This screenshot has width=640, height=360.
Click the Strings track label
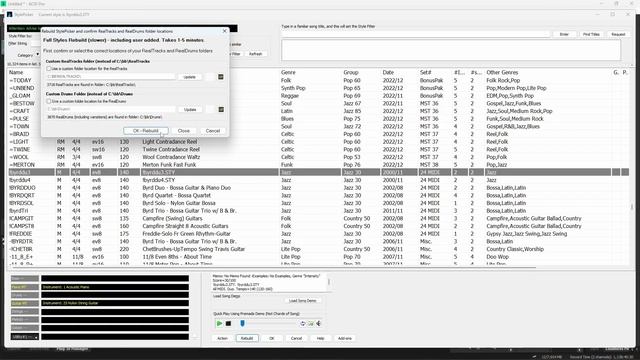[x=24, y=311]
